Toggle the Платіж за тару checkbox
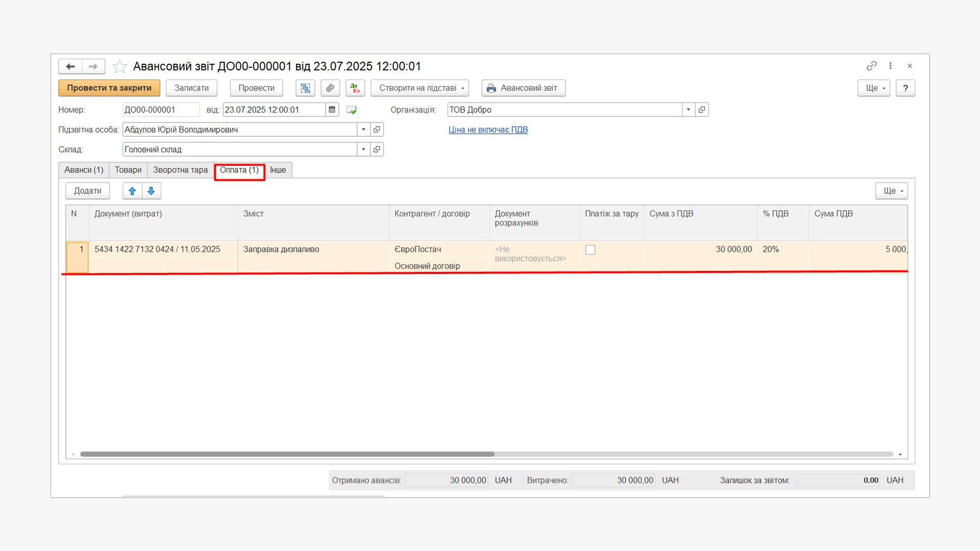Screen dimensions: 980x551 (590, 249)
